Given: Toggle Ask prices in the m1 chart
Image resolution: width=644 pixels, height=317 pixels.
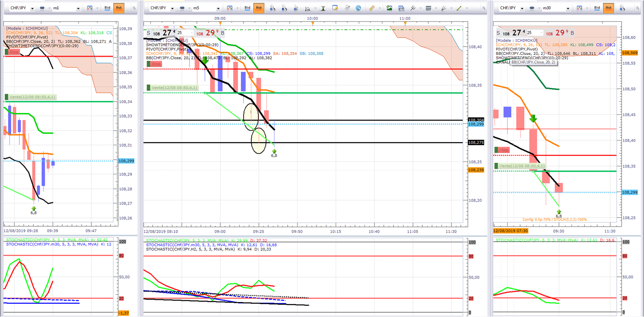Looking at the screenshot, I should [x=119, y=8].
